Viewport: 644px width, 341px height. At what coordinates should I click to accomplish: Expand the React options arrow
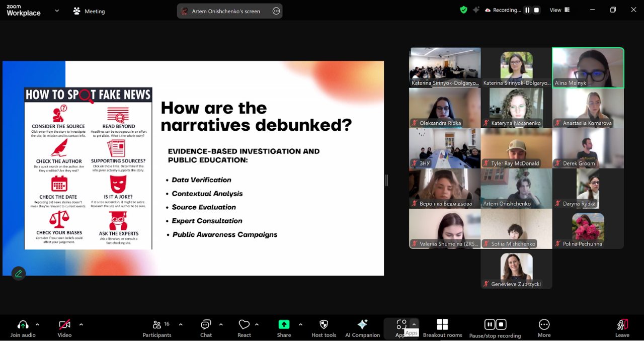(x=257, y=324)
